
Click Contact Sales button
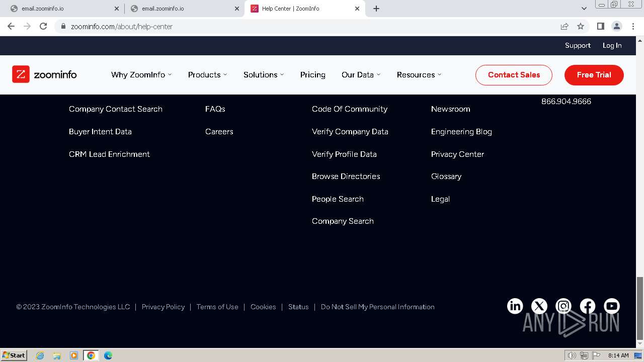(514, 75)
